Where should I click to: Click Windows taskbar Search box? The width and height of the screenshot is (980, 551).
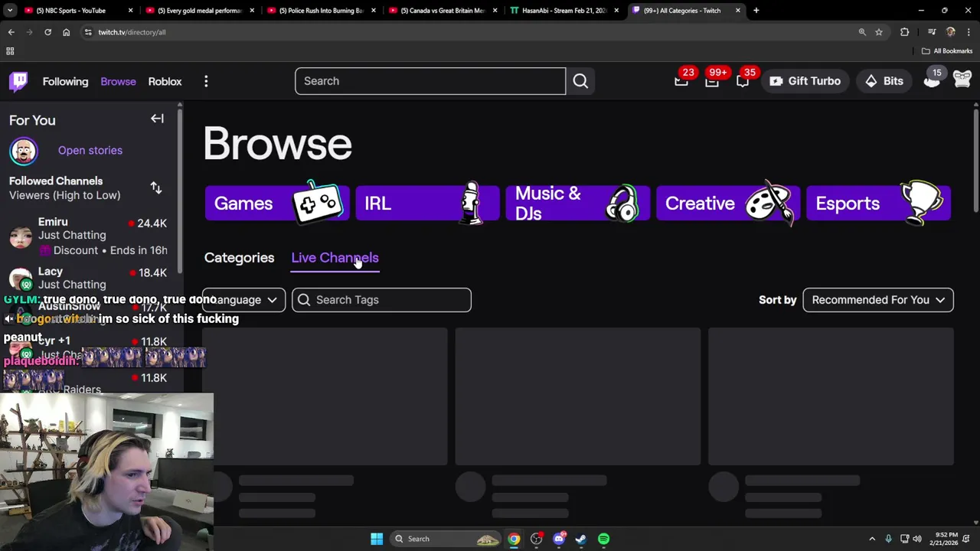click(446, 539)
